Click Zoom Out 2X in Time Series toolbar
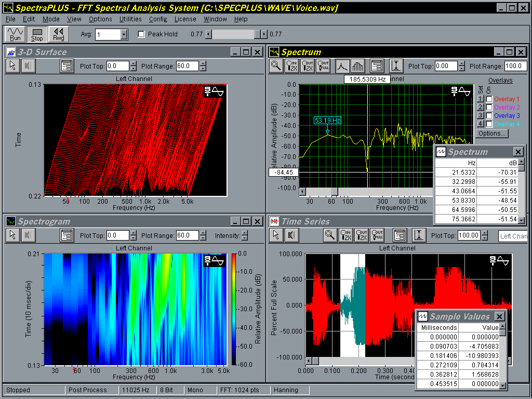Screen dimensions: 532x399 tap(362, 235)
